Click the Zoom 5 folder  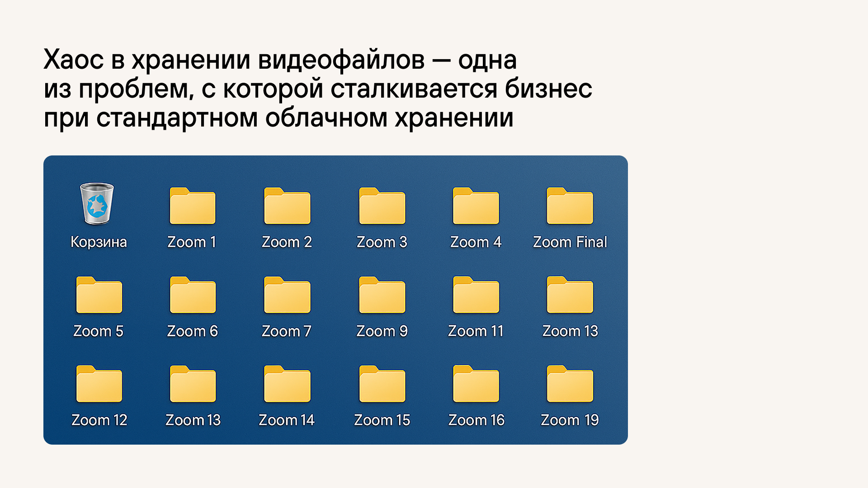tap(99, 296)
